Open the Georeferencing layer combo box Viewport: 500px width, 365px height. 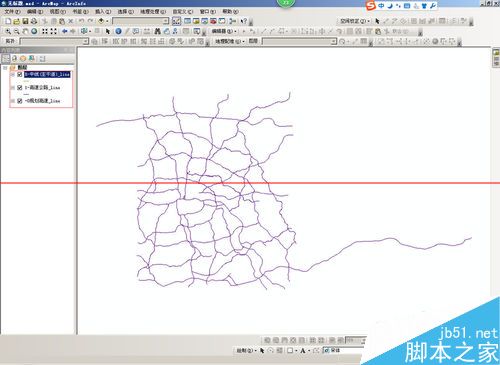299,41
